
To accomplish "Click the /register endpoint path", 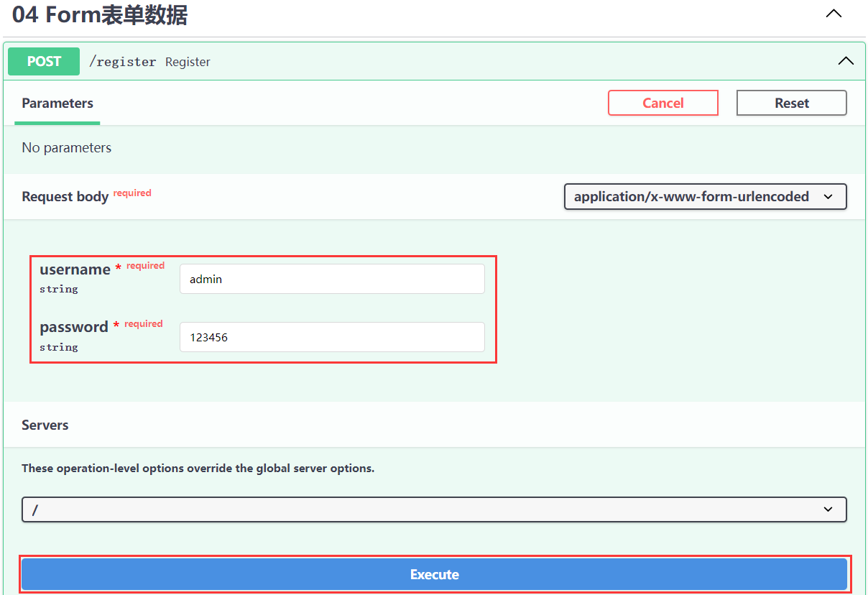I will [122, 62].
